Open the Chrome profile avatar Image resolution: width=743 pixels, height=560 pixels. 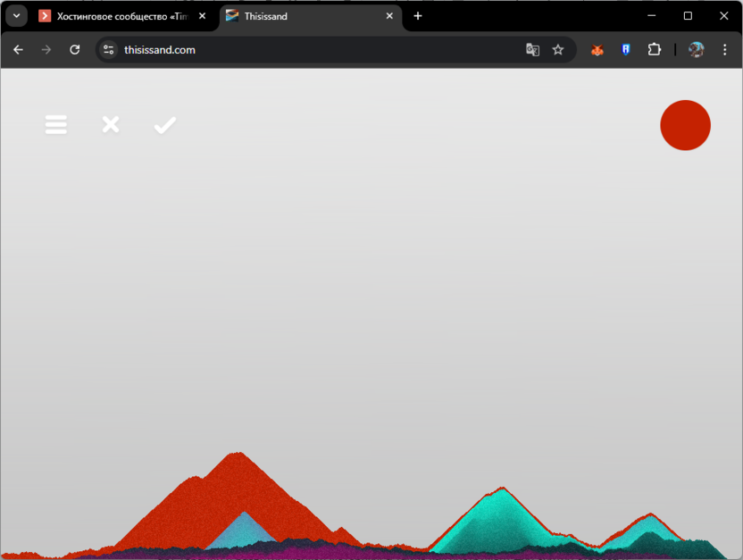tap(696, 50)
